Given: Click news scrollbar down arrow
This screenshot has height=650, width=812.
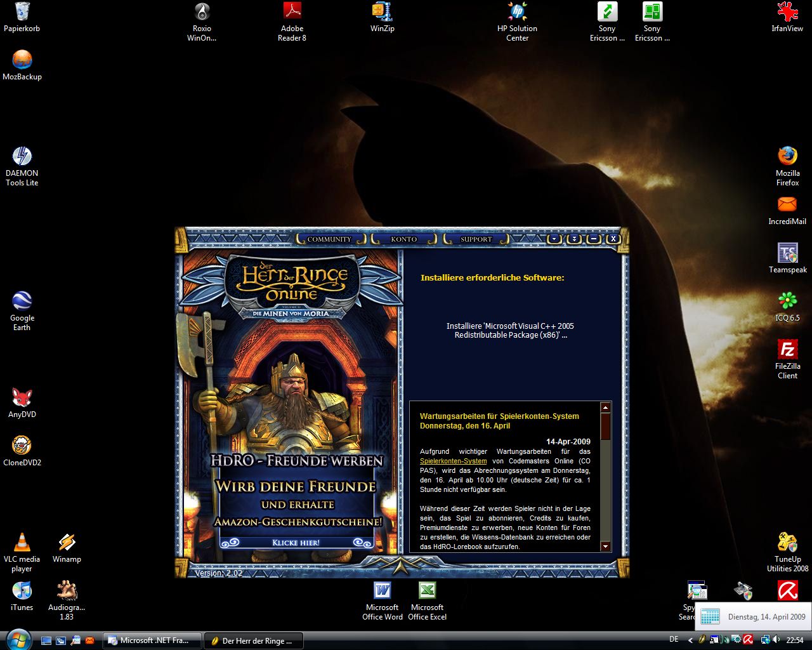Looking at the screenshot, I should (605, 547).
